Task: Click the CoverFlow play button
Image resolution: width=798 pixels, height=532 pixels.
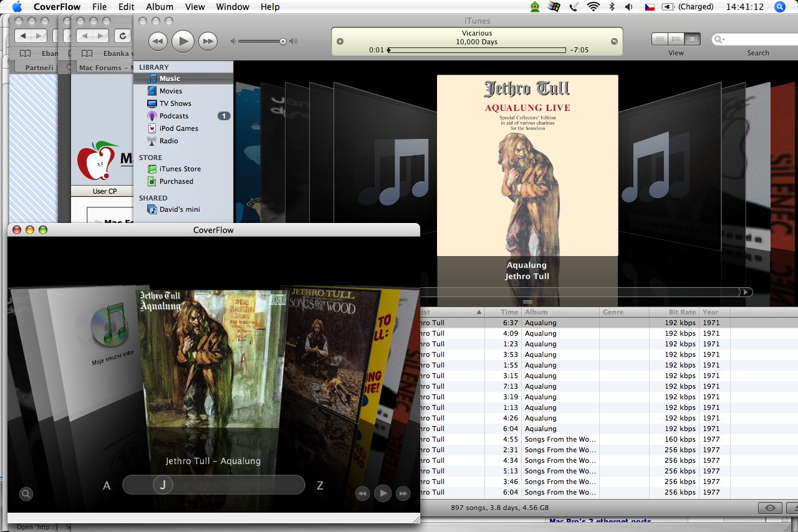Action: tap(383, 493)
